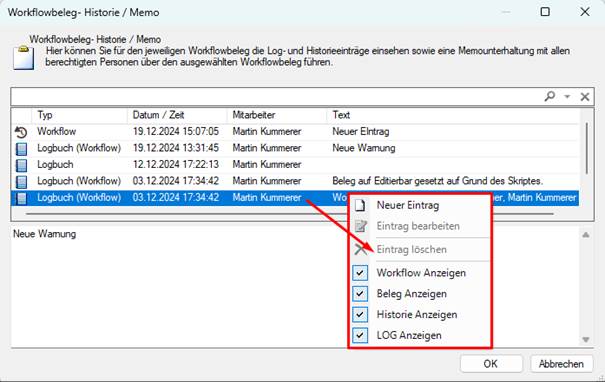
Task: Click the new document icon beside Neuer Eintrag
Action: tap(360, 205)
